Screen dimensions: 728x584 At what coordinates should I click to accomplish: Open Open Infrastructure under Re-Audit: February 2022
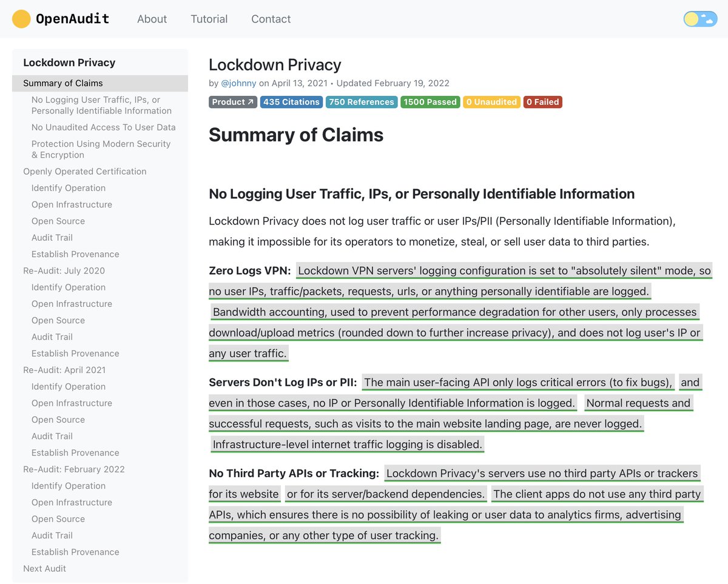(x=72, y=502)
